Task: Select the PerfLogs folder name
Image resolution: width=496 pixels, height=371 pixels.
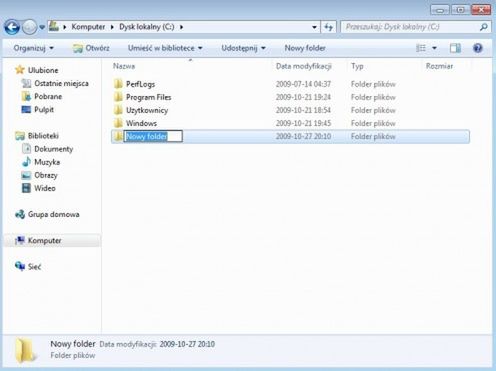Action: click(x=140, y=84)
